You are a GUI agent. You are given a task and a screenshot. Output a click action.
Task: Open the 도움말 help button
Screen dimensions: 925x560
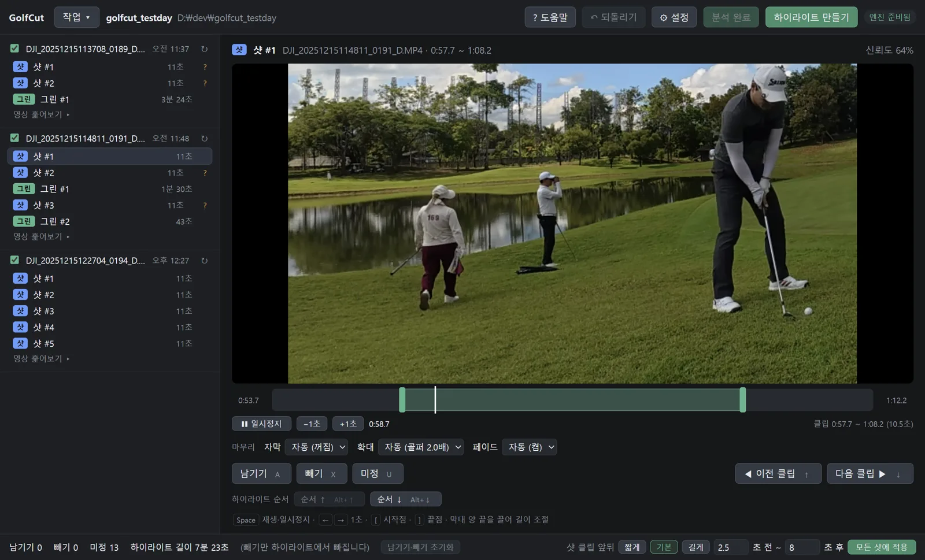pos(550,17)
